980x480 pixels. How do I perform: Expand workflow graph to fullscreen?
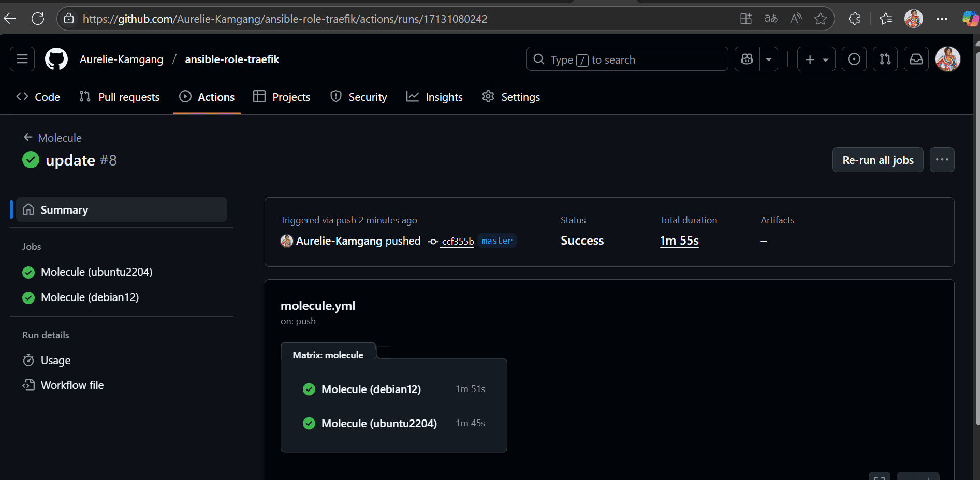[x=879, y=476]
